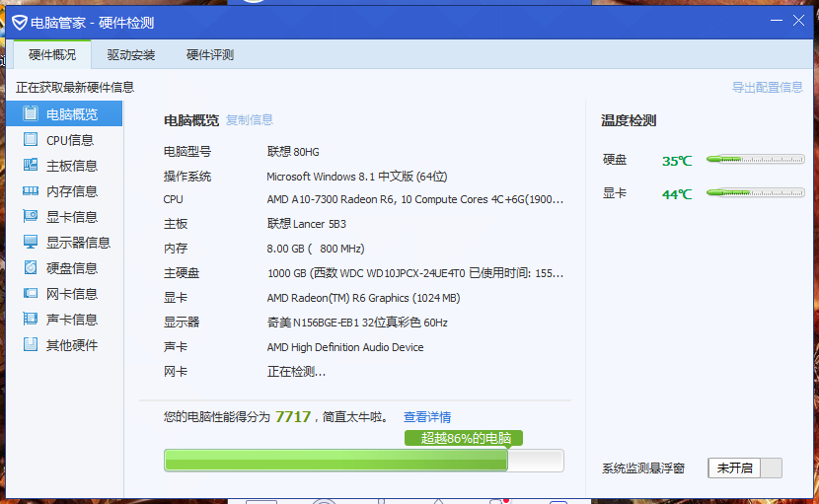This screenshot has height=504, width=819.
Task: Click the 超越86%的电脑 badge
Action: (464, 438)
